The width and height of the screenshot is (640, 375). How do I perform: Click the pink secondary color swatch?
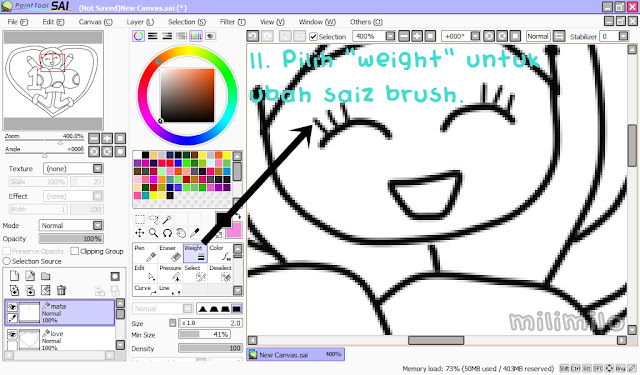tap(234, 230)
